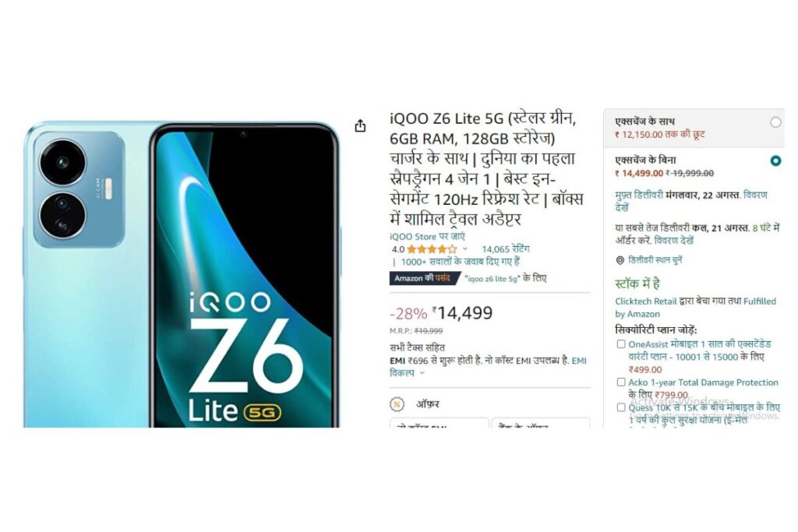Open the iQOO Store link

click(x=427, y=237)
